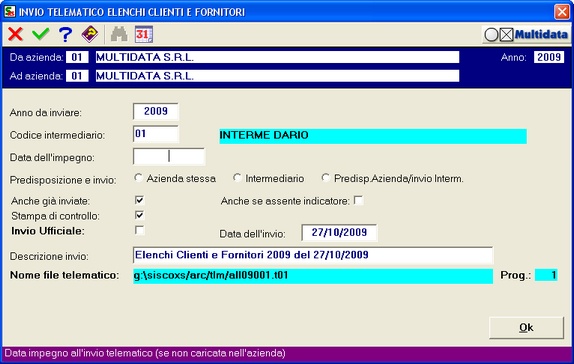Click the Prog. number field
574x364 pixels.
[546, 275]
